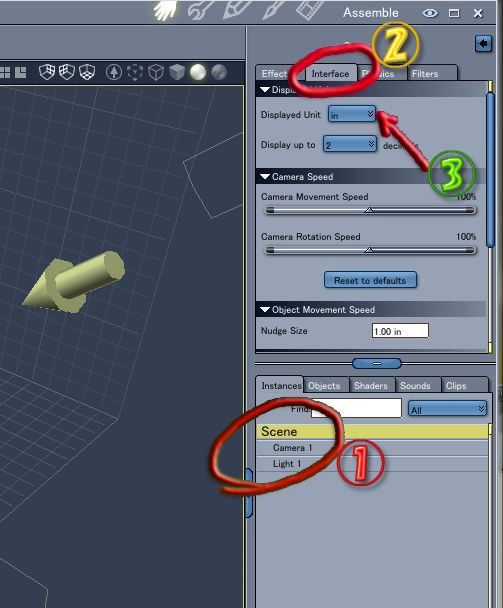503x608 pixels.
Task: Open the Storyboard room pencil icon
Action: click(x=235, y=9)
